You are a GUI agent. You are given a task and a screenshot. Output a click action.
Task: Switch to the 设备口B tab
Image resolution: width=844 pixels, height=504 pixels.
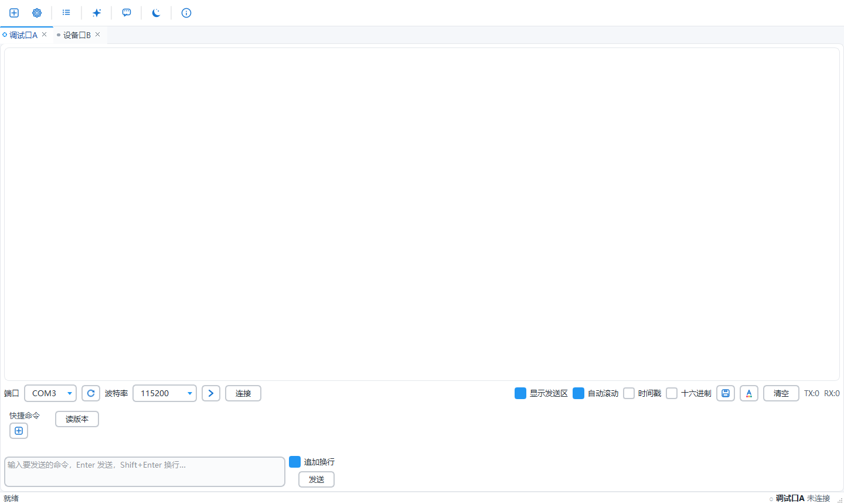77,35
